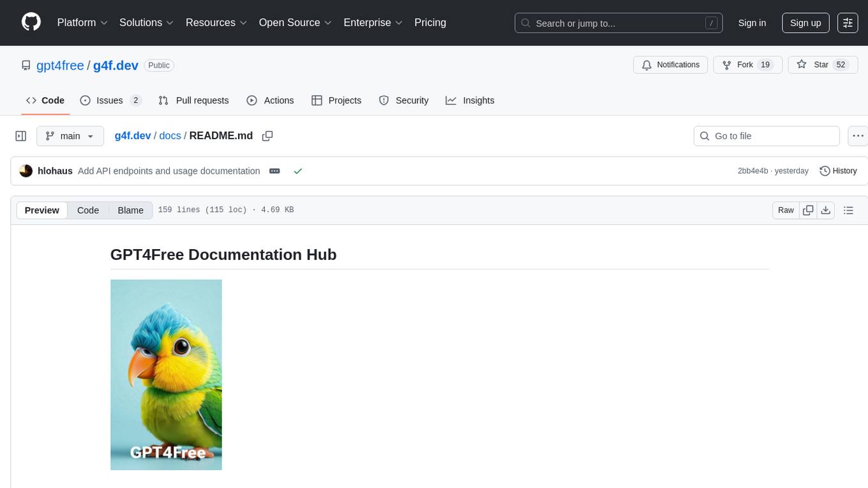The width and height of the screenshot is (868, 488).
Task: Switch to Blame view
Action: coord(130,210)
